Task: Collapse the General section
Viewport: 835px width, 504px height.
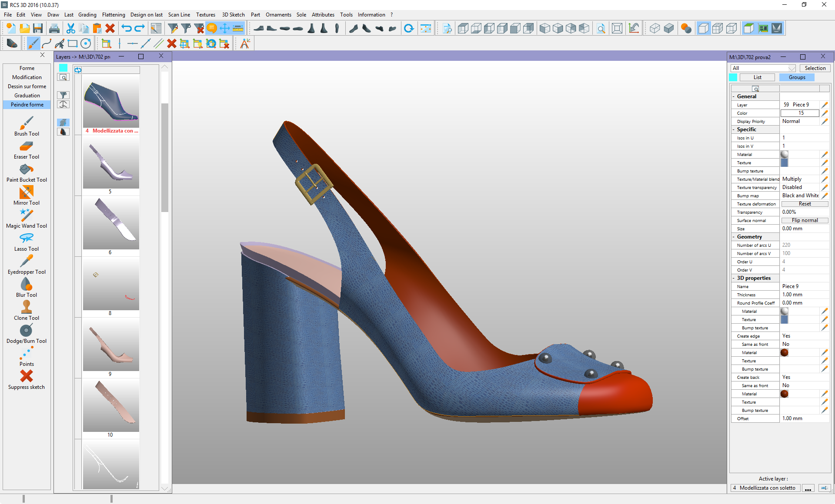Action: [734, 96]
